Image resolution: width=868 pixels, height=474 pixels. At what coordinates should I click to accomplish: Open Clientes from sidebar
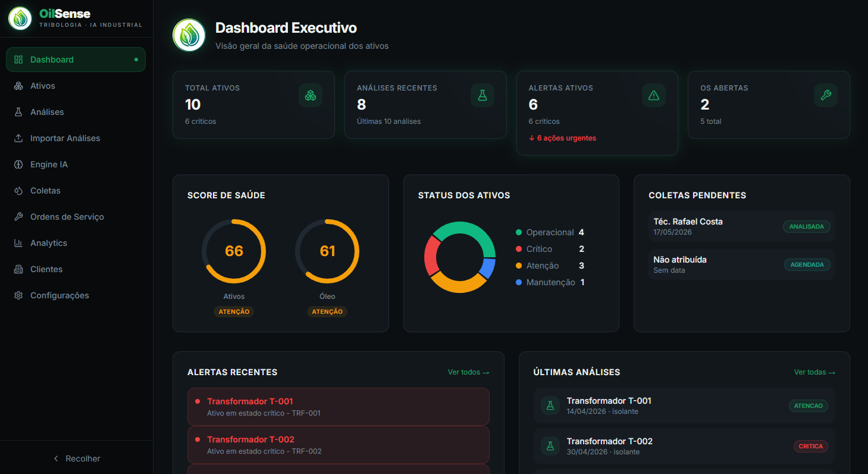point(76,269)
